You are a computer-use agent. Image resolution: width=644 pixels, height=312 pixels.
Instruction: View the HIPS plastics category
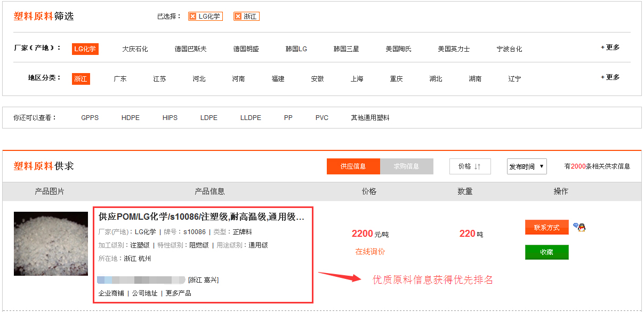[170, 118]
